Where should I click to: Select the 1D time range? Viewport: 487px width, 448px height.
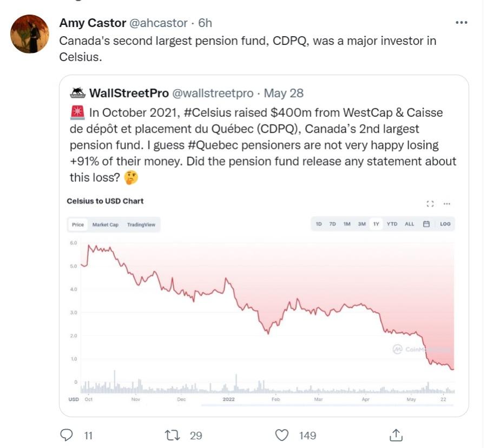(x=319, y=224)
